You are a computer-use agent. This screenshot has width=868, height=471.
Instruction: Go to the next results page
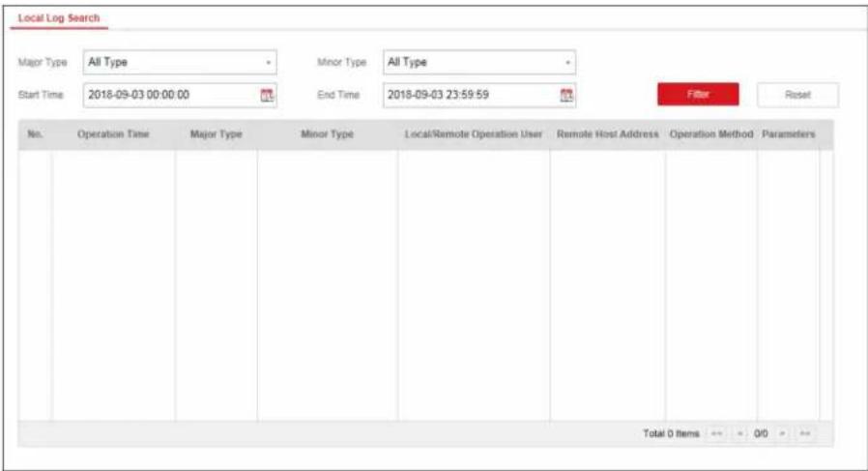[782, 433]
